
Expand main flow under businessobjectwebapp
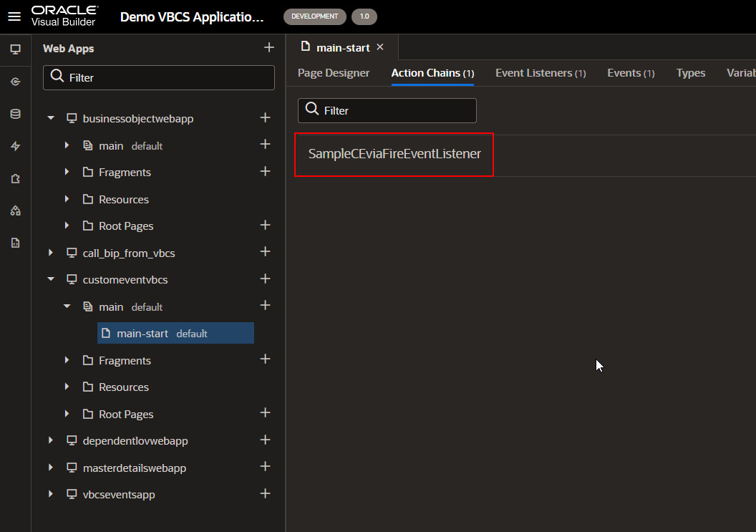click(x=67, y=145)
